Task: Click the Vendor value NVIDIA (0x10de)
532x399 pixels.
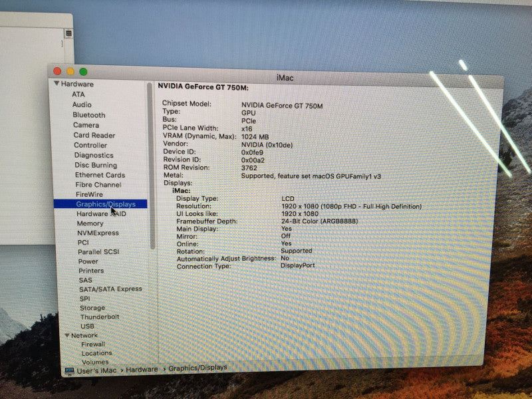Action: tap(267, 145)
